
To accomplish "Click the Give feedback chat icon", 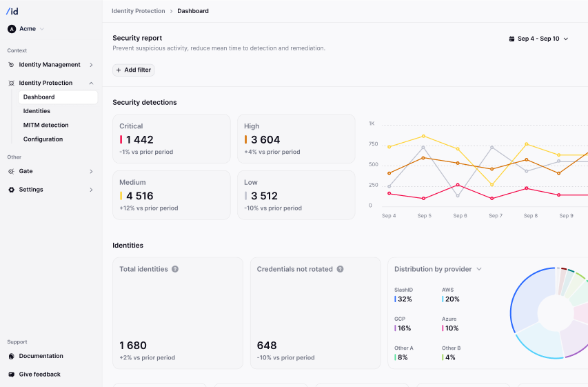I will click(12, 375).
